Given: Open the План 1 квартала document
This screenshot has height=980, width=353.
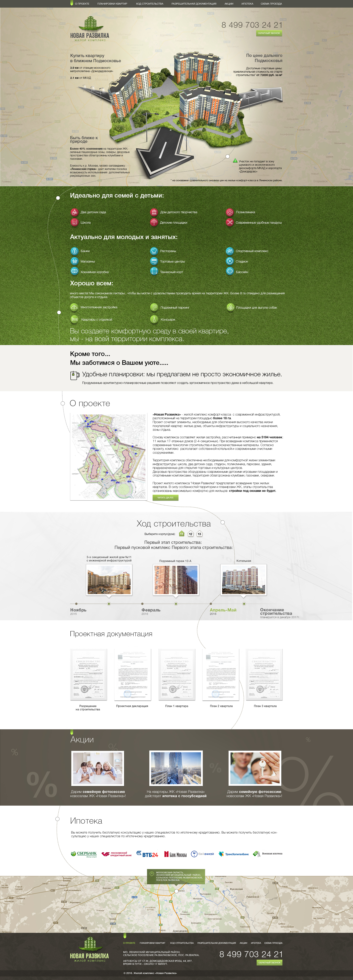Looking at the screenshot, I should [x=177, y=675].
